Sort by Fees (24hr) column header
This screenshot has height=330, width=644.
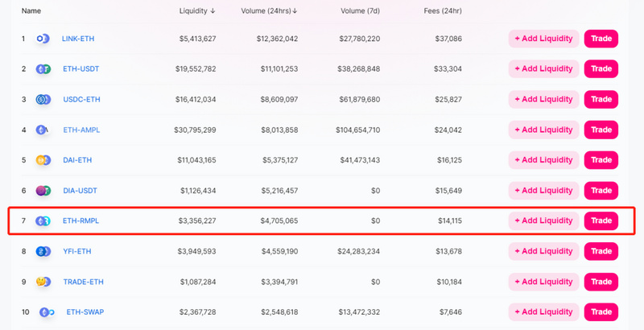[x=443, y=11]
